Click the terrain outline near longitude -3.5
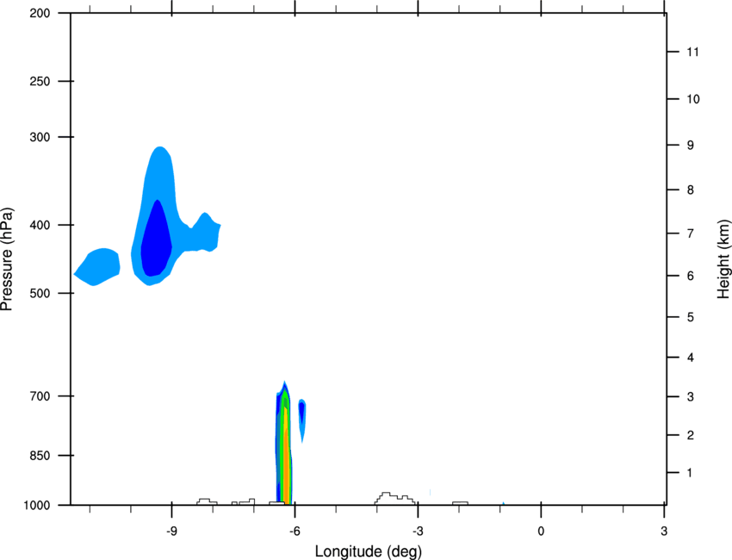Image resolution: width=732 pixels, height=560 pixels. (394, 498)
